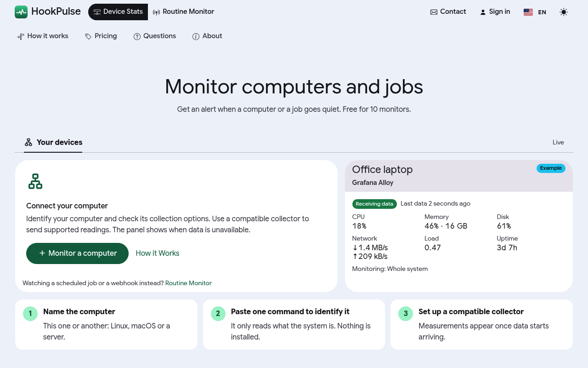Switch to Device Stats tab
Screen dimensions: 588x368
pyautogui.click(x=118, y=12)
